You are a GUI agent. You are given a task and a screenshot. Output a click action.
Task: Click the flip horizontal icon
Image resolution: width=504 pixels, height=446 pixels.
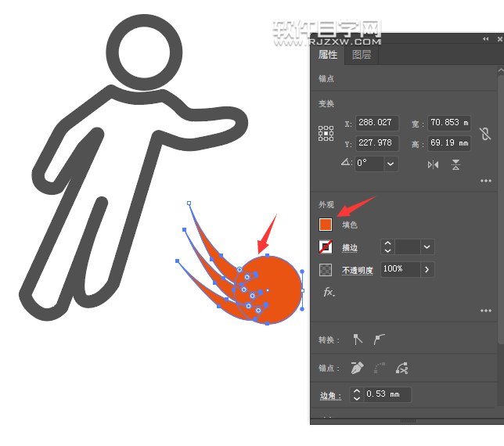[433, 165]
